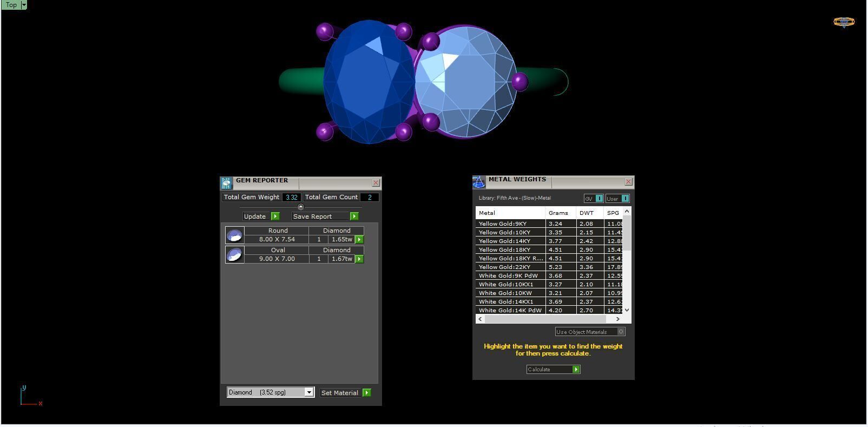The image size is (868, 427).
Task: Click the green arrow beside Update
Action: click(x=275, y=216)
